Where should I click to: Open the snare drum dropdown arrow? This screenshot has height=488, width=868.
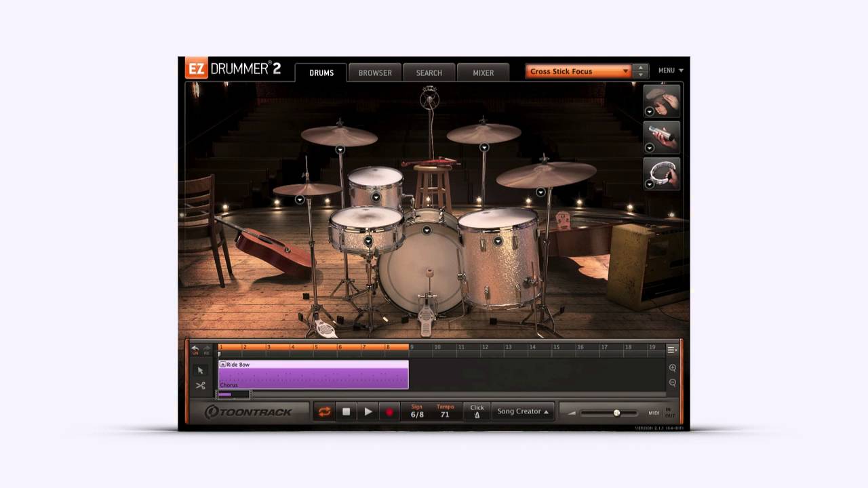(368, 241)
